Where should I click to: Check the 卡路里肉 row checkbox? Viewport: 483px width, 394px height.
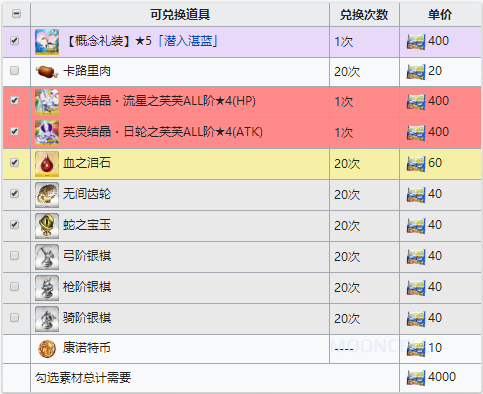[x=14, y=70]
